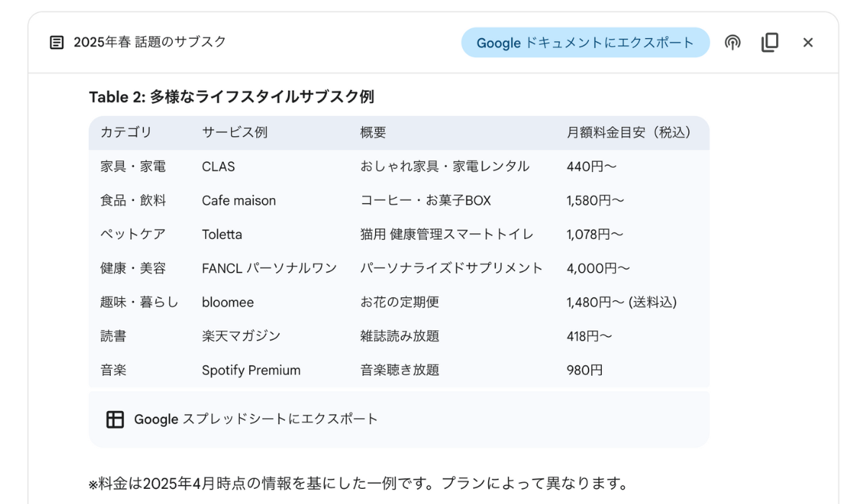864x504 pixels.
Task: Click the spreadsheet grid icon below table
Action: [115, 419]
